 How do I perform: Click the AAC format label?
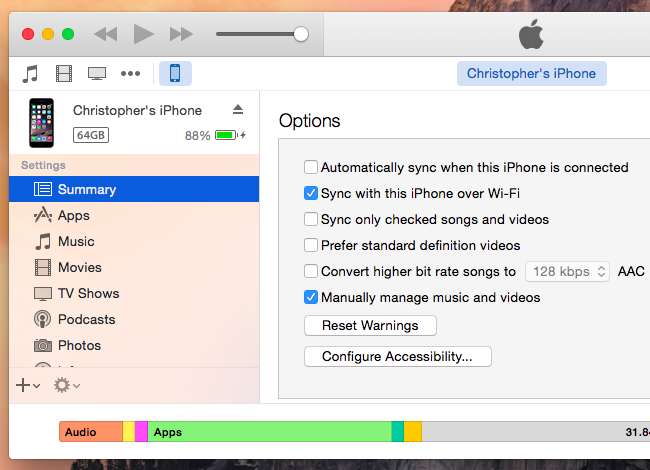[631, 271]
